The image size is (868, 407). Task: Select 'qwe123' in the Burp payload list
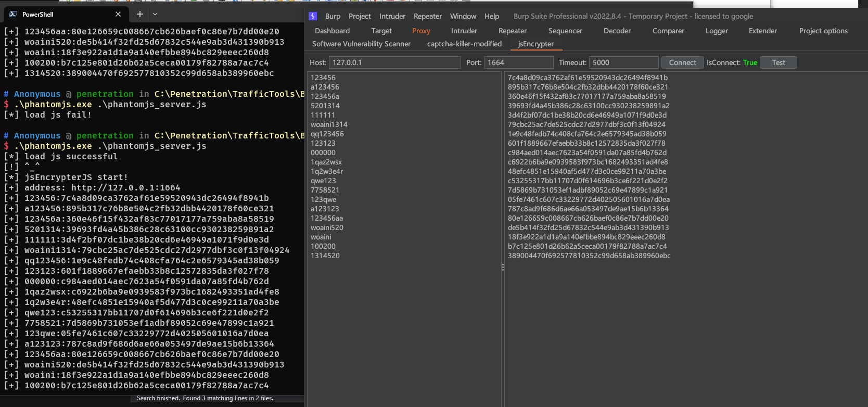click(x=323, y=181)
